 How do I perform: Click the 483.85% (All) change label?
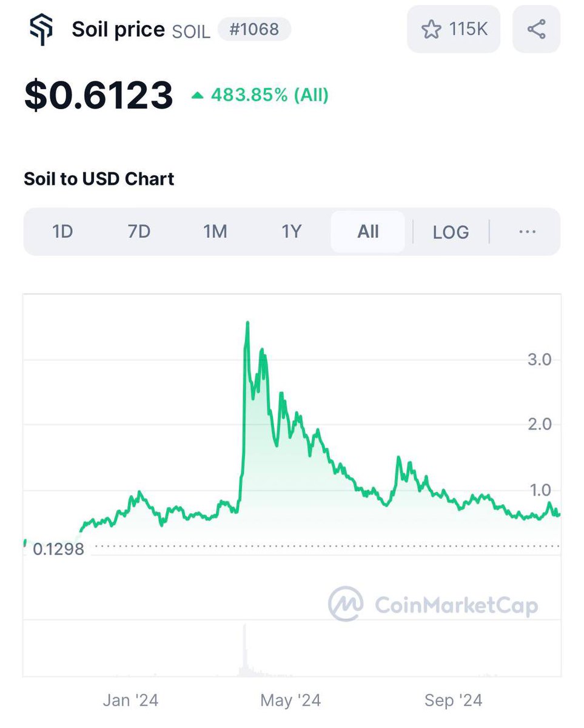(270, 95)
